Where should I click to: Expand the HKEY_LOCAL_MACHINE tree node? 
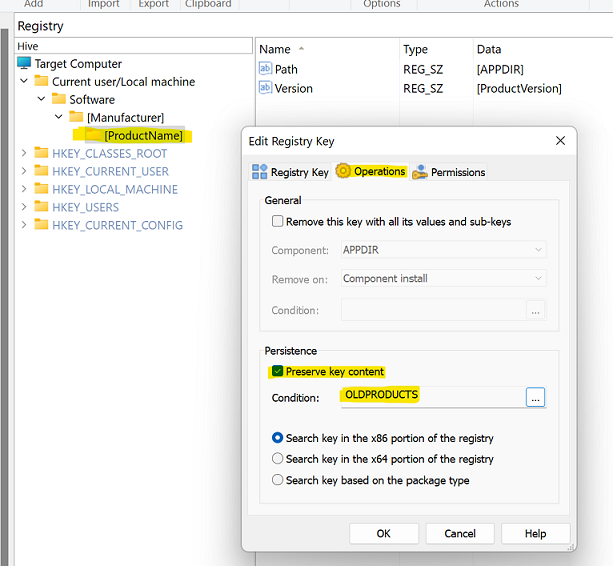pos(24,189)
